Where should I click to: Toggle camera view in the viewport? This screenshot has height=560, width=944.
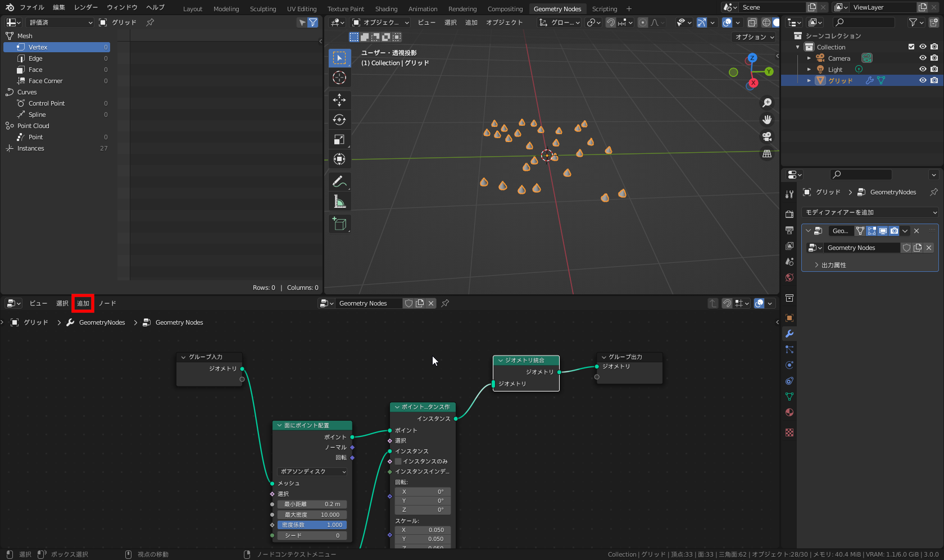pyautogui.click(x=767, y=136)
